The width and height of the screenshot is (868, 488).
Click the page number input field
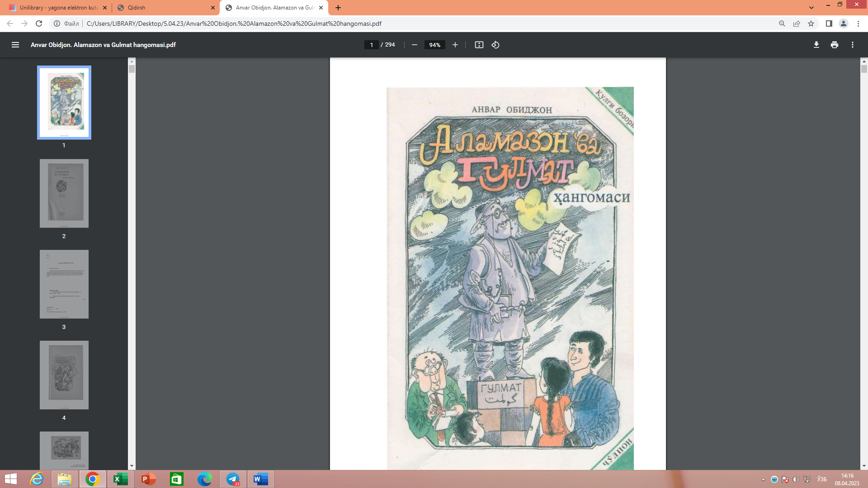371,45
